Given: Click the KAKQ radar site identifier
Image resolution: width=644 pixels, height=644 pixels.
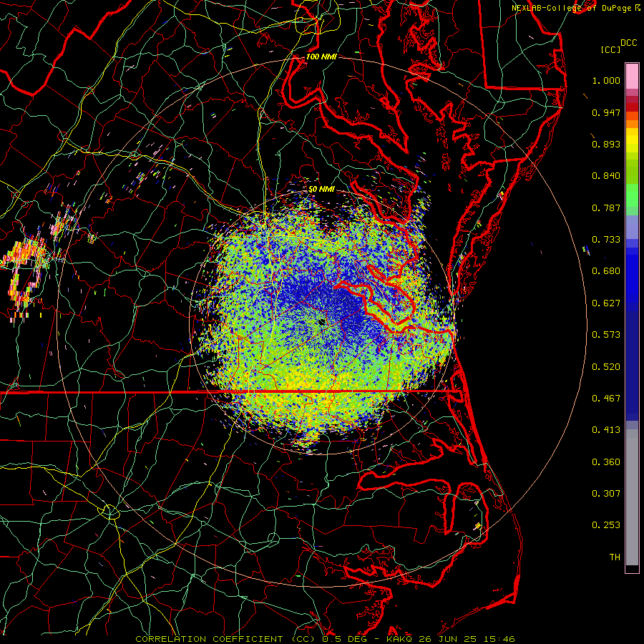Looking at the screenshot, I should 400,639.
